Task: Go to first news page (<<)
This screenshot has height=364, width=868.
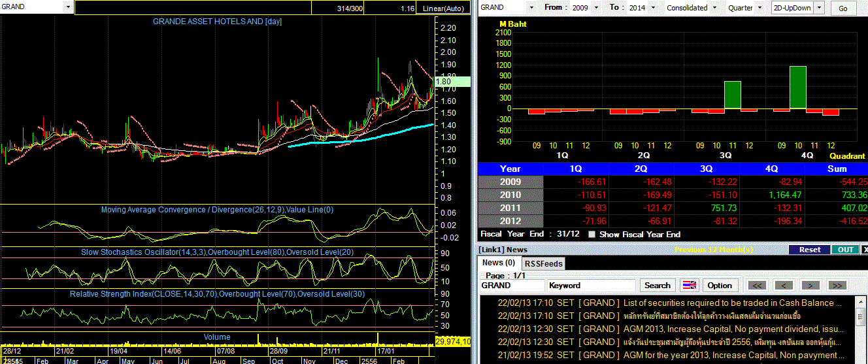Action: 757,286
